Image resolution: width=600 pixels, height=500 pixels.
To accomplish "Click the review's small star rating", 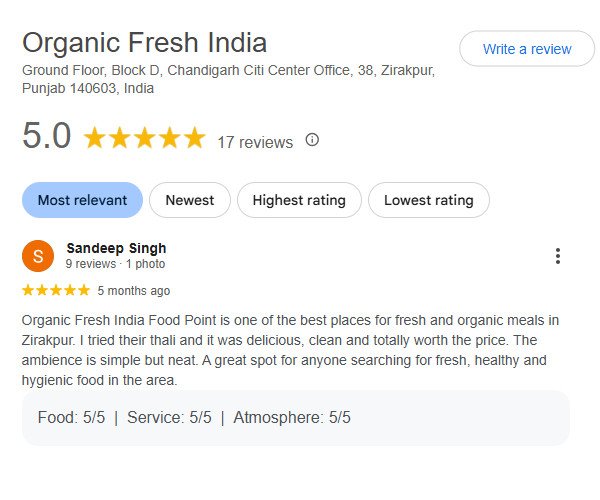I will point(56,291).
